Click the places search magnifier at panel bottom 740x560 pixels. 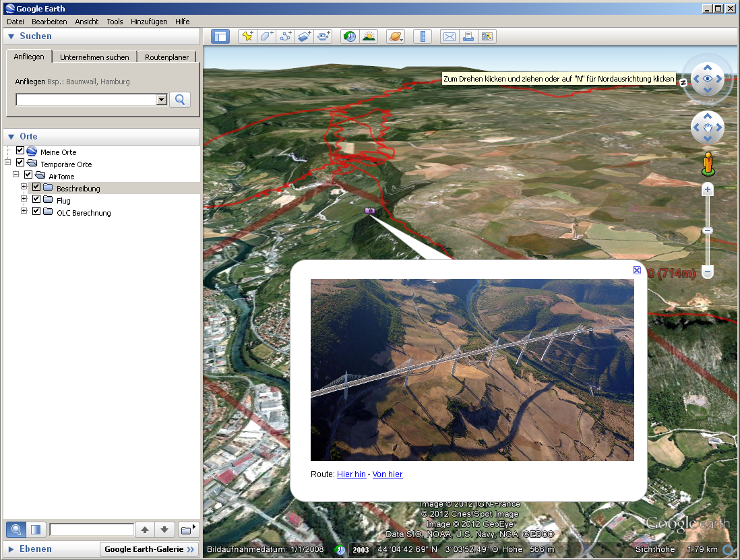click(x=16, y=530)
